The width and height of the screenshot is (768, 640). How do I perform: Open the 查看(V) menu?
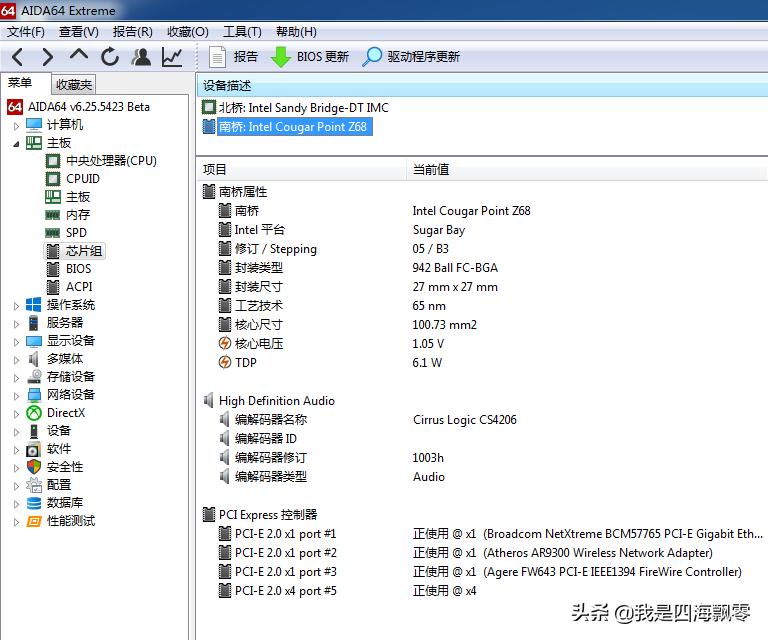point(78,32)
